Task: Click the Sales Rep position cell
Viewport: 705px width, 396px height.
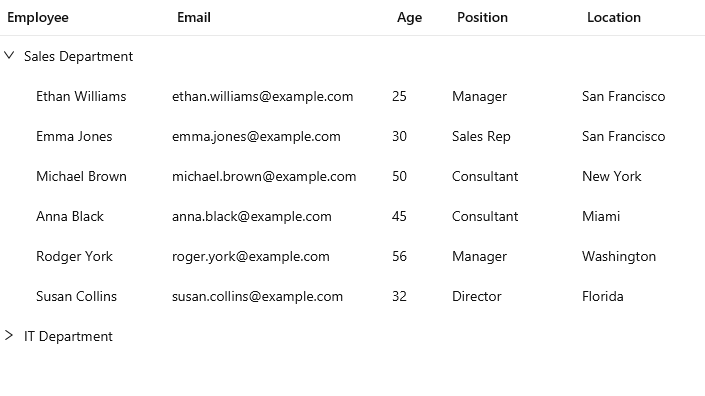Action: click(481, 136)
